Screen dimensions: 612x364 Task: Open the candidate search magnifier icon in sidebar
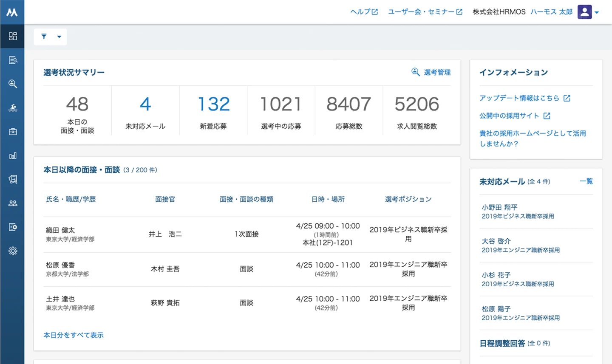click(x=13, y=84)
